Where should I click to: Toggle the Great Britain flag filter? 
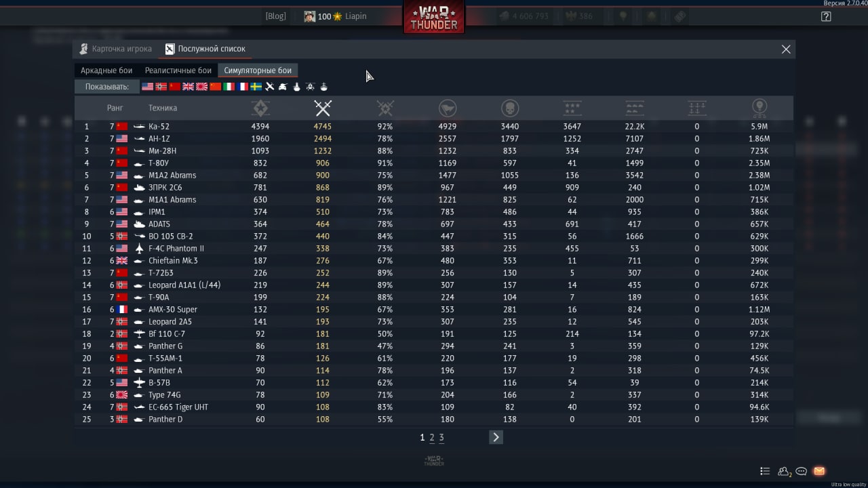[188, 87]
